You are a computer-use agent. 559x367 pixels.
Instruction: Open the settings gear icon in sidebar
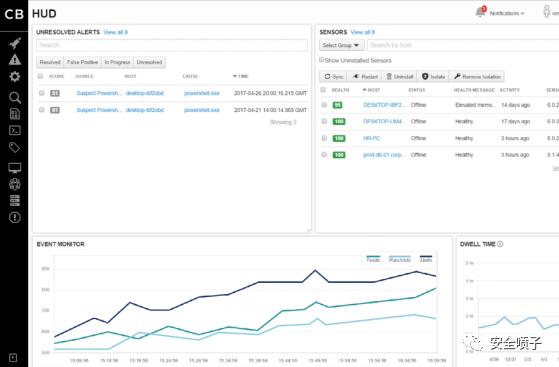(15, 76)
